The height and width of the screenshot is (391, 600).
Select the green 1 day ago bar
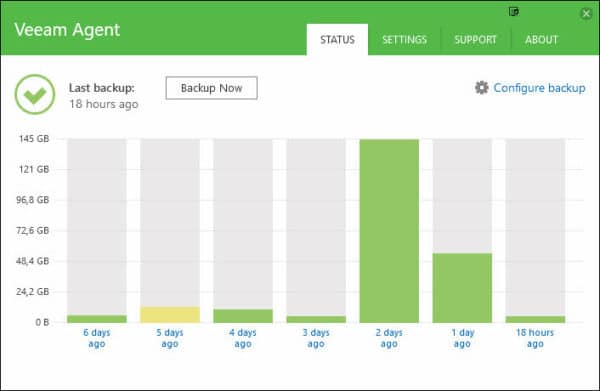pyautogui.click(x=462, y=288)
